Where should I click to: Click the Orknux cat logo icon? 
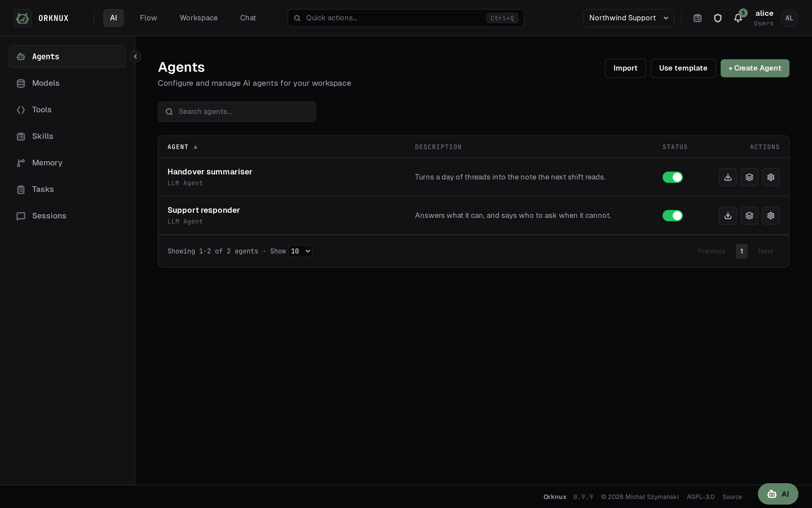tap(23, 18)
